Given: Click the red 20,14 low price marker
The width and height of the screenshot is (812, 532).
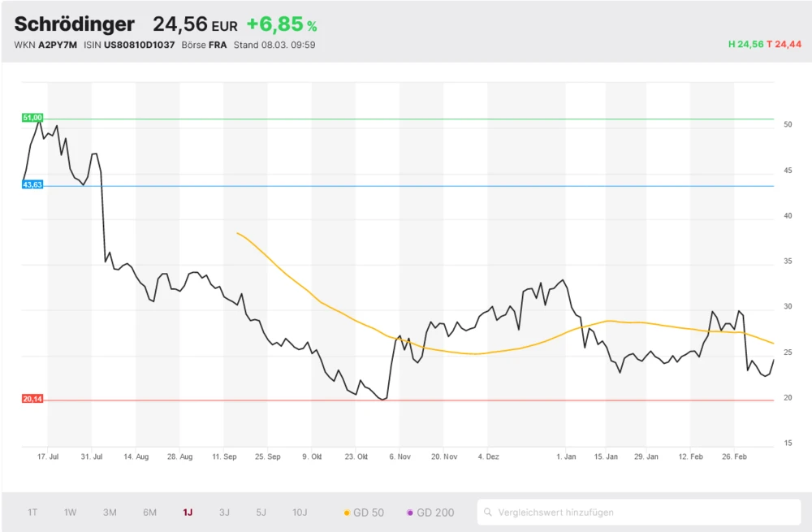Looking at the screenshot, I should 32,399.
